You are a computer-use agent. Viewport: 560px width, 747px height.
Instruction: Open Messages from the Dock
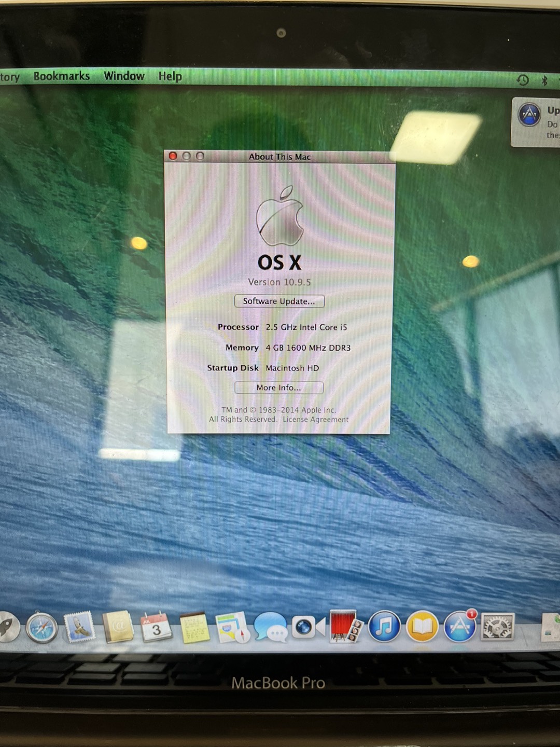271,629
